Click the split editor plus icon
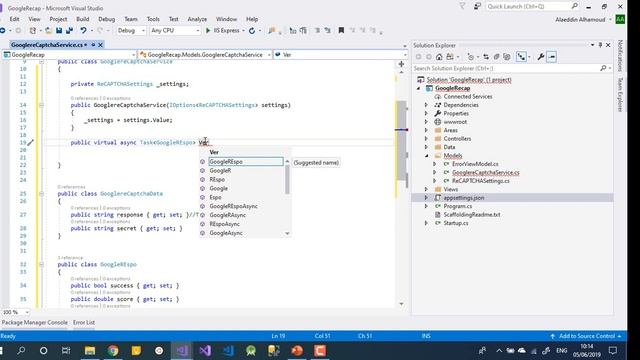Screen dimensions: 640x360 [x=401, y=64]
